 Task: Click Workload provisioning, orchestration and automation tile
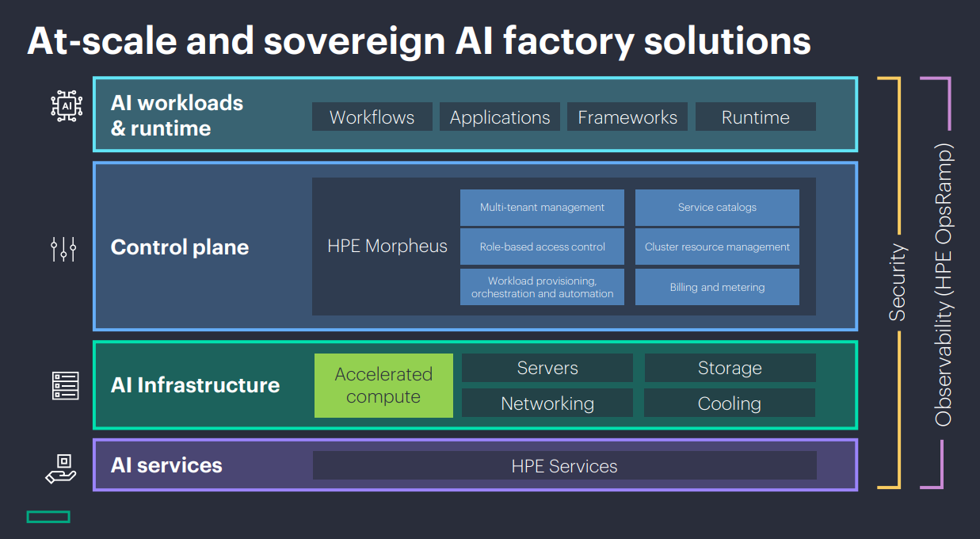pyautogui.click(x=542, y=287)
